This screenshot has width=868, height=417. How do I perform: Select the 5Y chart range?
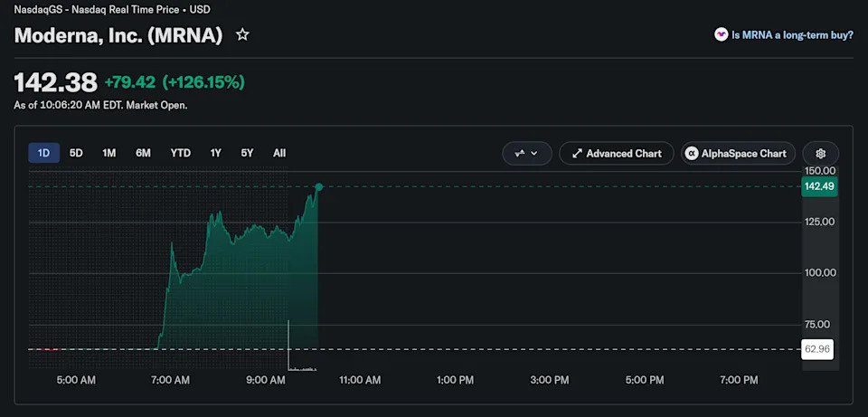[247, 153]
